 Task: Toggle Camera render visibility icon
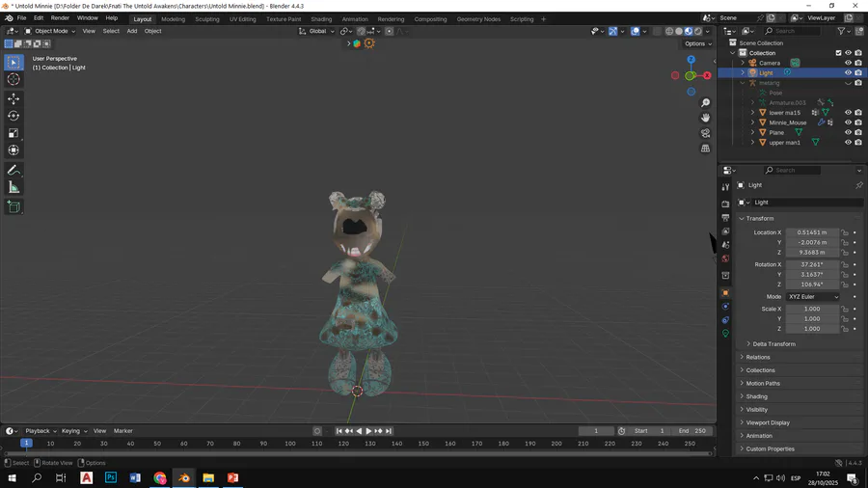coord(858,63)
